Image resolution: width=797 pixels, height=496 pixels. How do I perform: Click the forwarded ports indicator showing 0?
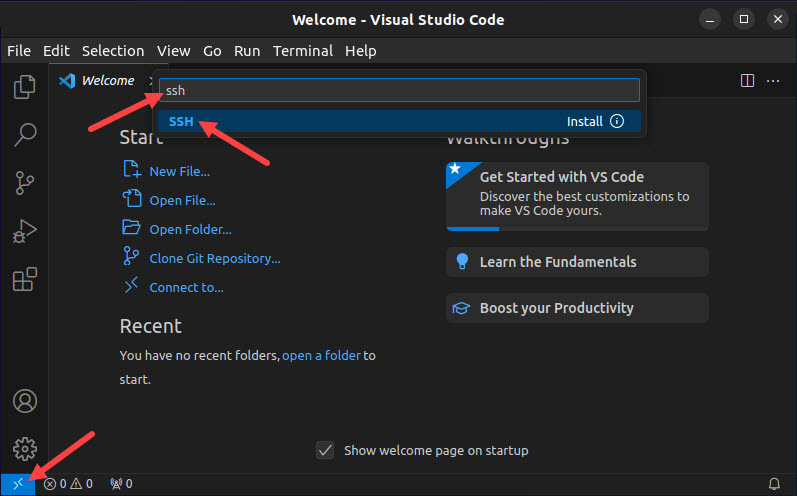(x=121, y=484)
